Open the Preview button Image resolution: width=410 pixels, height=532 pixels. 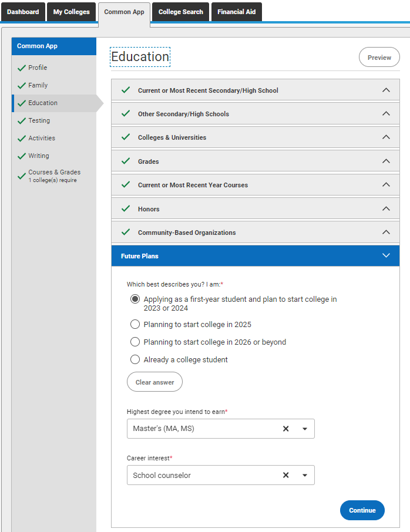(379, 58)
